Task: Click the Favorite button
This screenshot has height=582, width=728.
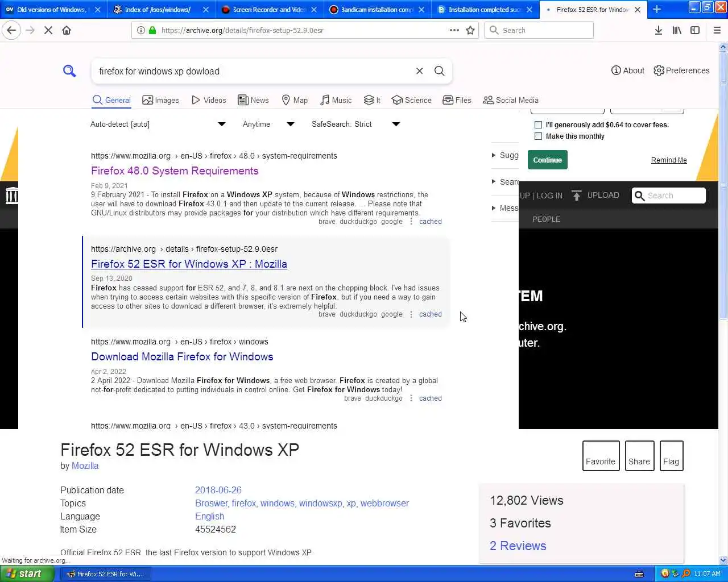Action: point(601,456)
